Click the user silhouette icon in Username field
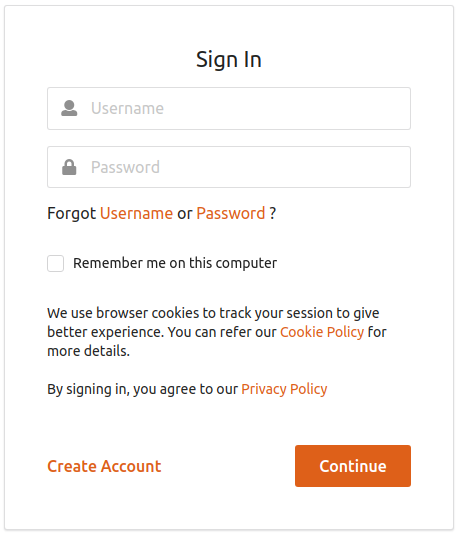Viewport: 463px width, 536px height. [x=69, y=108]
